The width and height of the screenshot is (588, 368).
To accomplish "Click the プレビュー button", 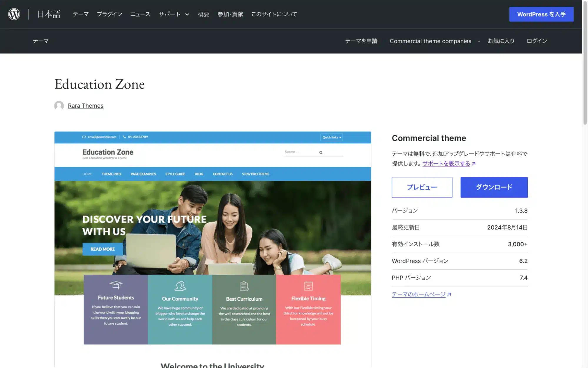I will 422,187.
